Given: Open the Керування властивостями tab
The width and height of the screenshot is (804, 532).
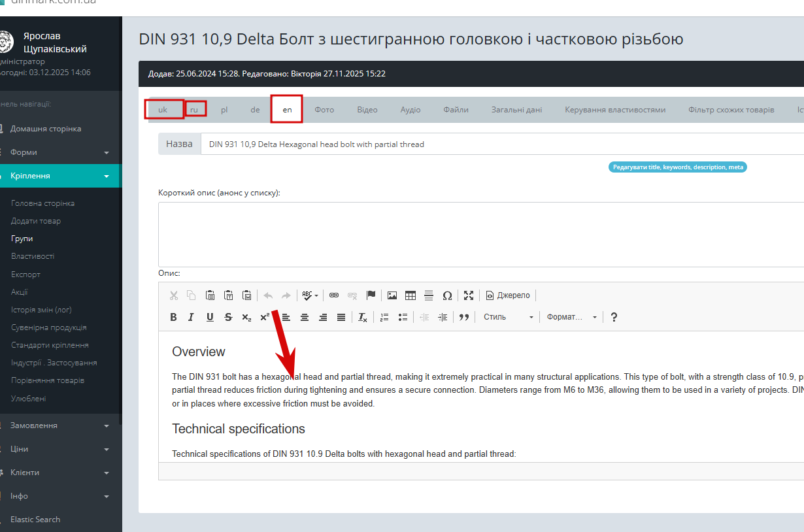Looking at the screenshot, I should [615, 110].
